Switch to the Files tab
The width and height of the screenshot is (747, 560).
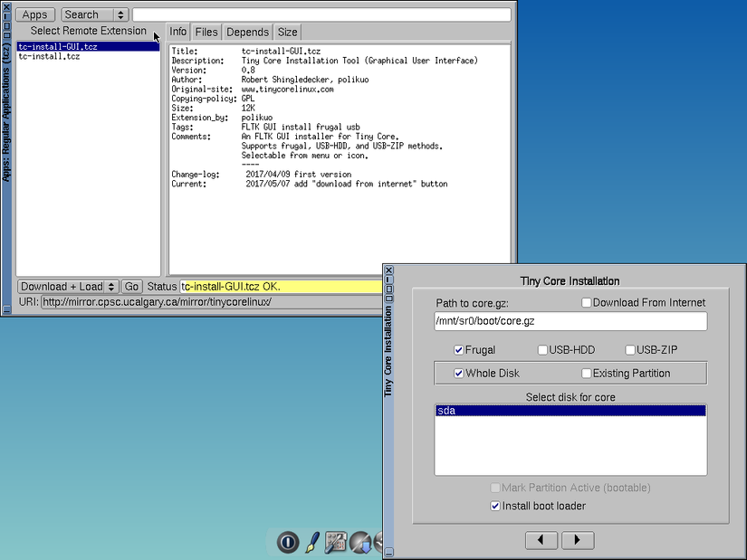coord(206,32)
